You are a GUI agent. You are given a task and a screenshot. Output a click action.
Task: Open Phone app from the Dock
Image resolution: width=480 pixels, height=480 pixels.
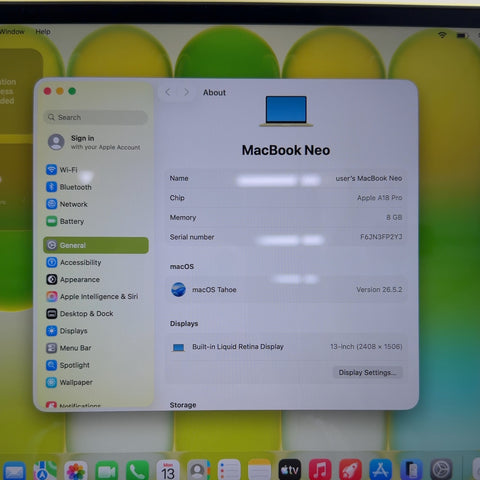coord(137,471)
